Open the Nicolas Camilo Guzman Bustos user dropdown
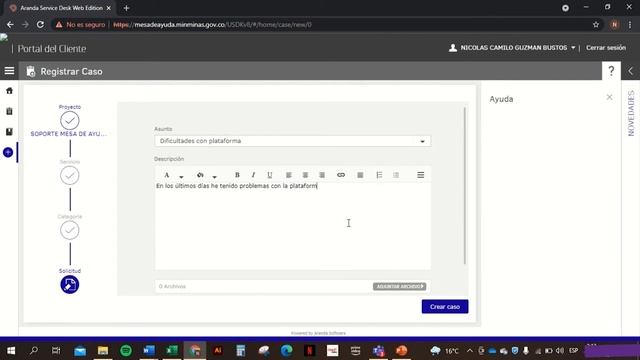 (512, 48)
